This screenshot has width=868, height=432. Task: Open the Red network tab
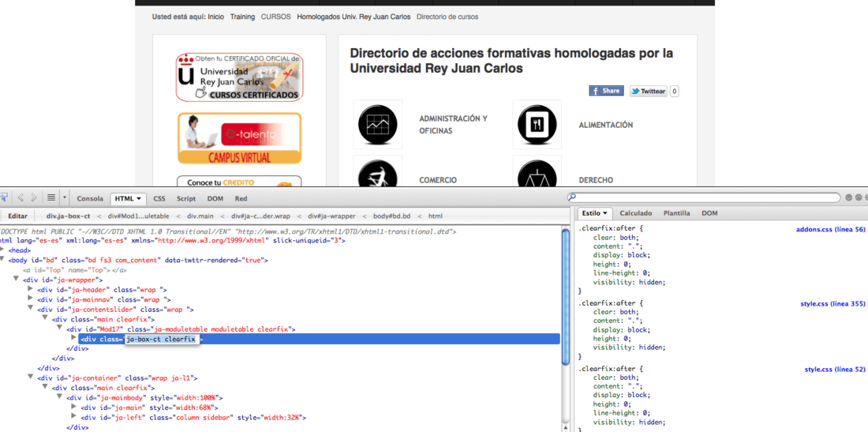tap(241, 198)
